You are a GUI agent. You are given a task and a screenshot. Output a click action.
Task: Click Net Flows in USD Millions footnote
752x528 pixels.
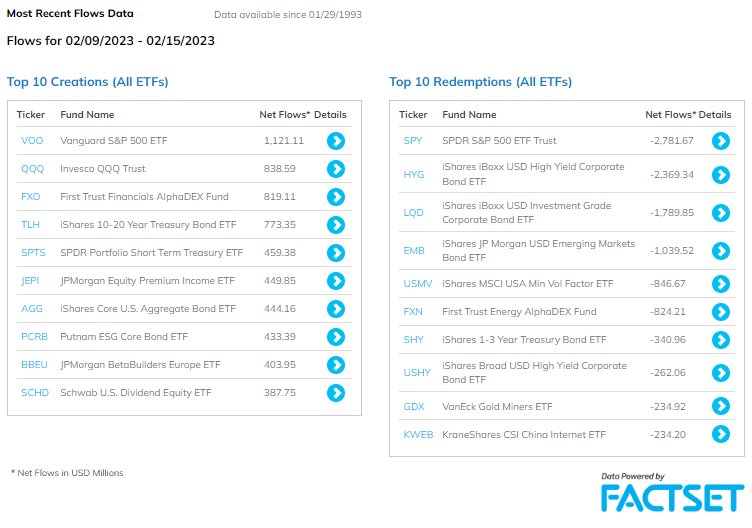[x=67, y=473]
